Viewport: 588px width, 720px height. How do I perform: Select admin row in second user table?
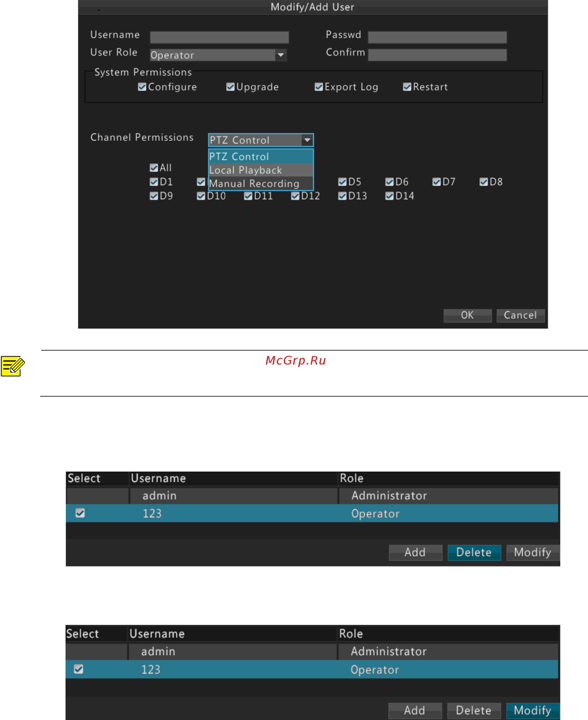[312, 652]
